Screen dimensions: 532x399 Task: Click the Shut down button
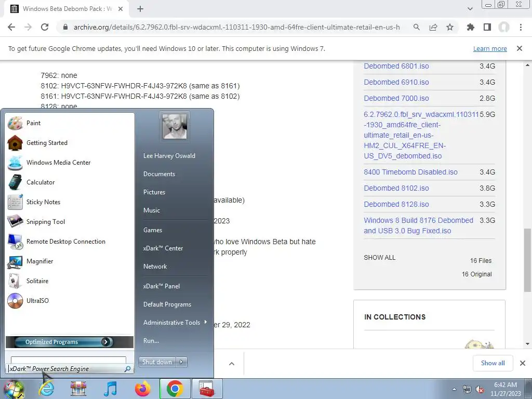click(x=157, y=362)
